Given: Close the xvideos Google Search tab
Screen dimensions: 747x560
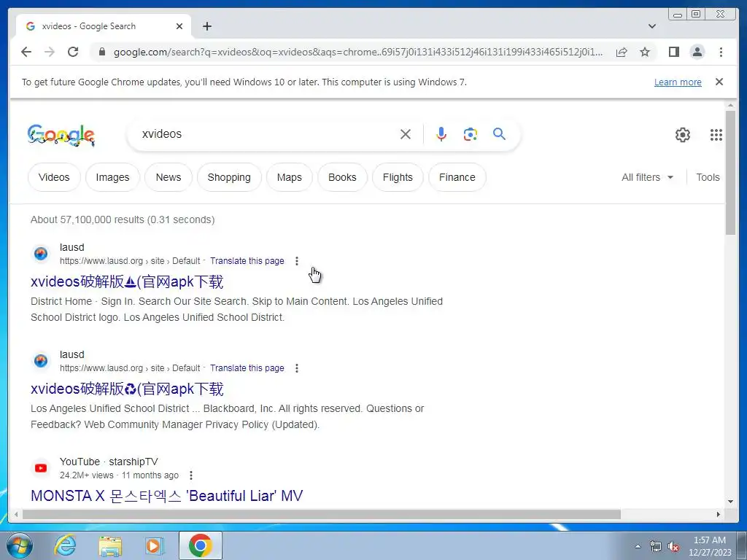Looking at the screenshot, I should tap(179, 26).
